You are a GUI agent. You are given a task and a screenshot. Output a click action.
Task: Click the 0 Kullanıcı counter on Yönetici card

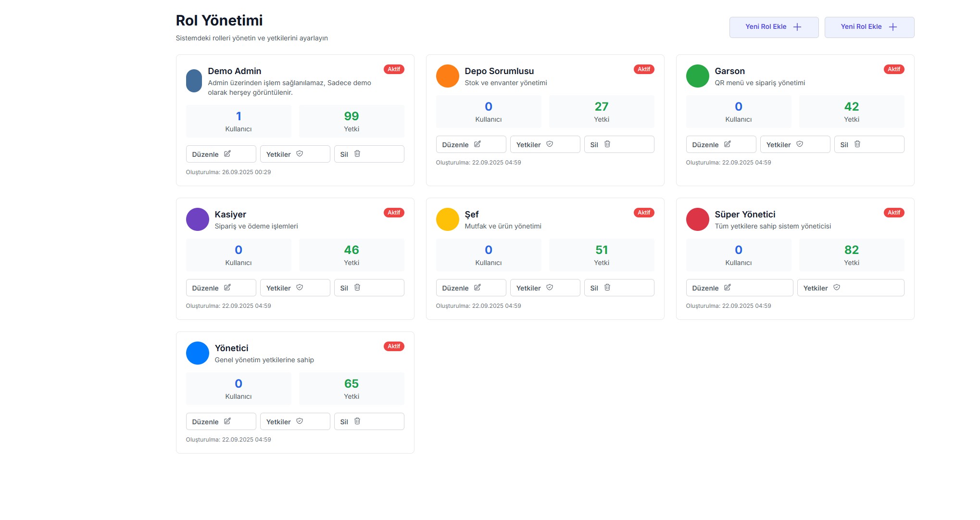click(239, 389)
